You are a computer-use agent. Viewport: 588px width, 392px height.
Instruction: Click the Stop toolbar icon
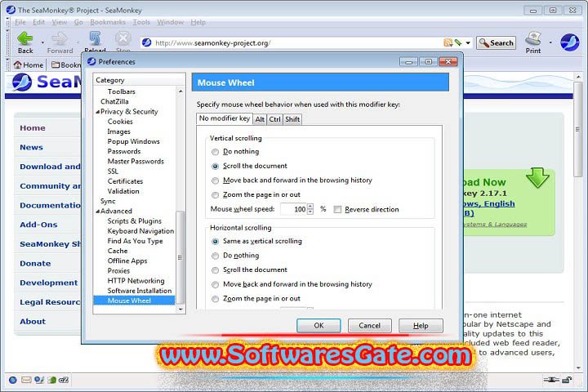tap(122, 38)
